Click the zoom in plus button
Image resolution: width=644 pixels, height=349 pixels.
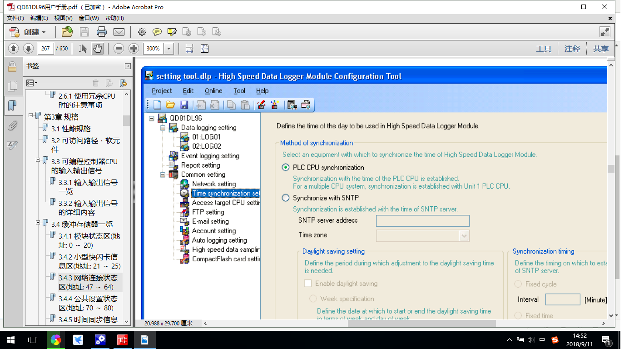pos(134,49)
